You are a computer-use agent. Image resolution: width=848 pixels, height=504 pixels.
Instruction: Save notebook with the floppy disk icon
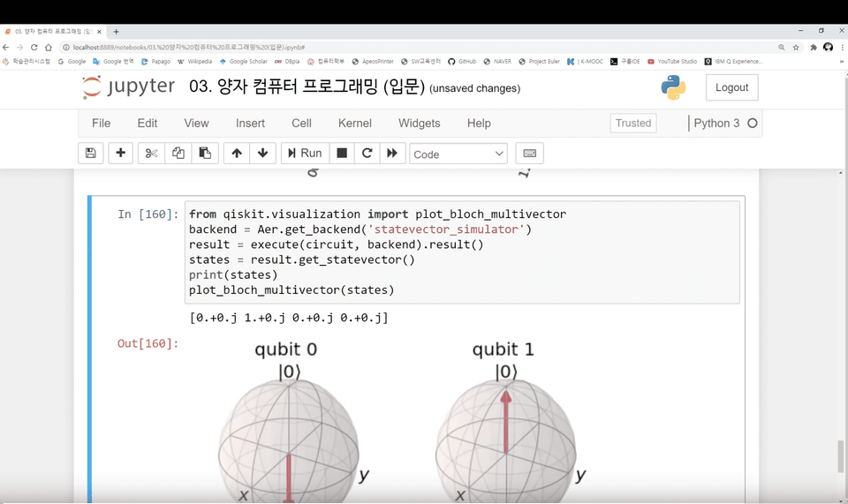[90, 154]
